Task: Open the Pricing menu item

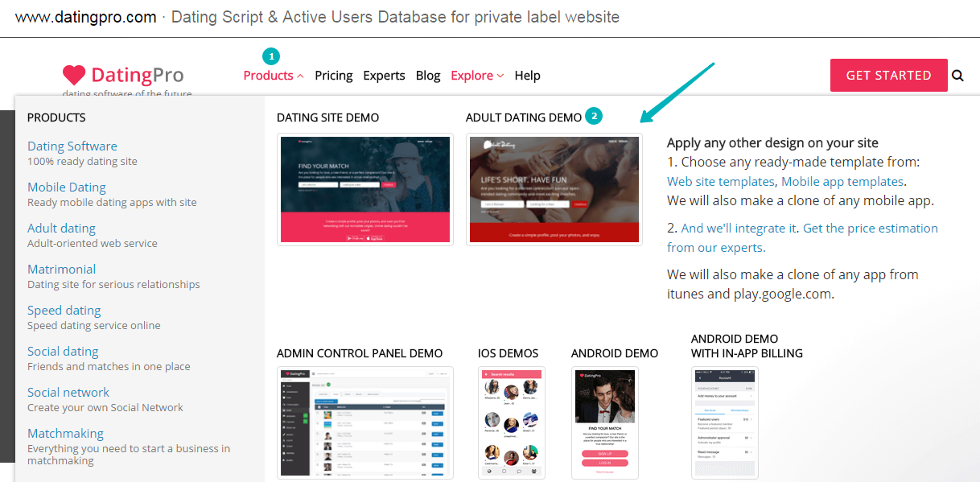Action: [334, 76]
